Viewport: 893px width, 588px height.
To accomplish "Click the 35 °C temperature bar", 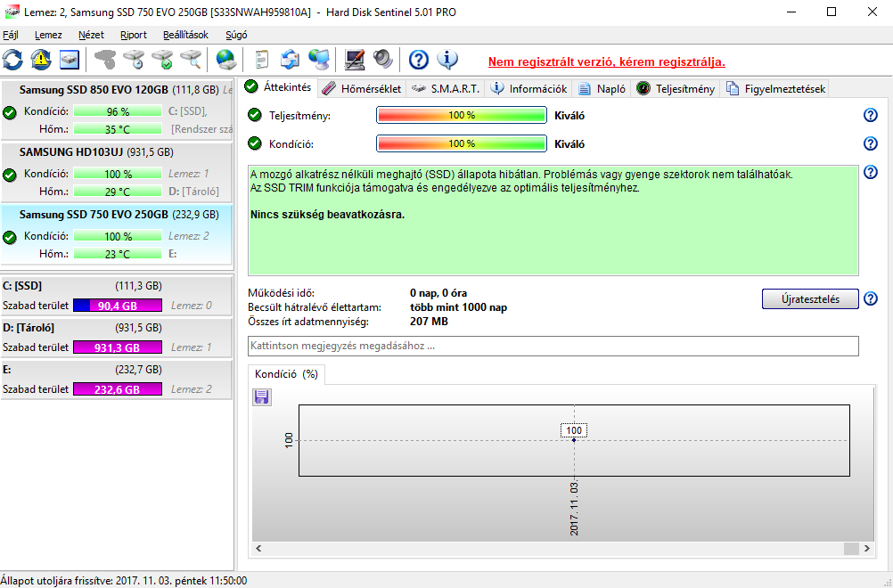I will point(118,129).
